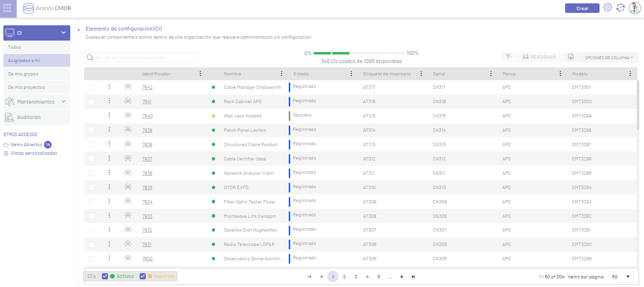Expand the Mantenimientos menu section
This screenshot has height=287, width=644.
[36, 102]
